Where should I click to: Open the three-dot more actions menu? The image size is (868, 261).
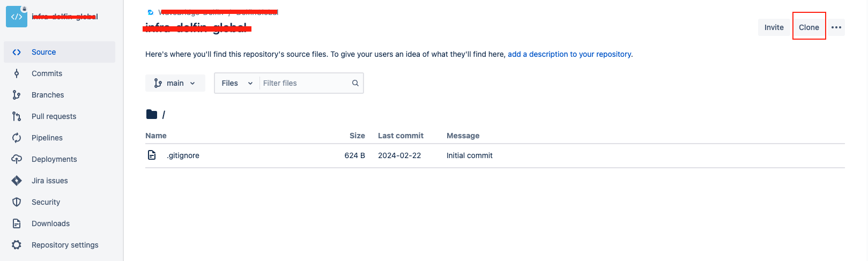coord(836,27)
